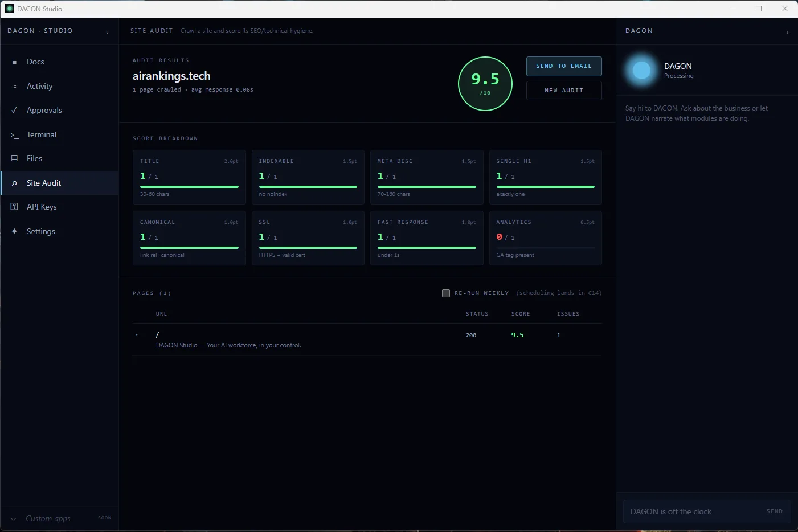
Task: Click the Settings sparkle icon
Action: click(14, 231)
